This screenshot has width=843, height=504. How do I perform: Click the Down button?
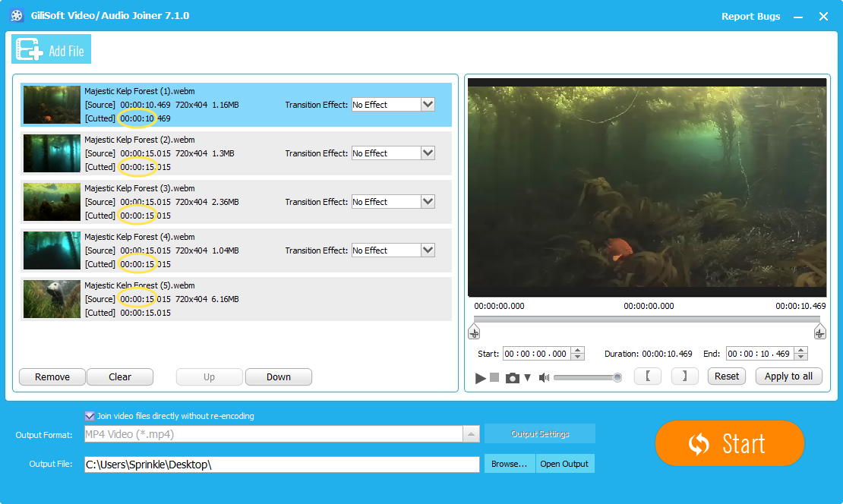coord(279,376)
